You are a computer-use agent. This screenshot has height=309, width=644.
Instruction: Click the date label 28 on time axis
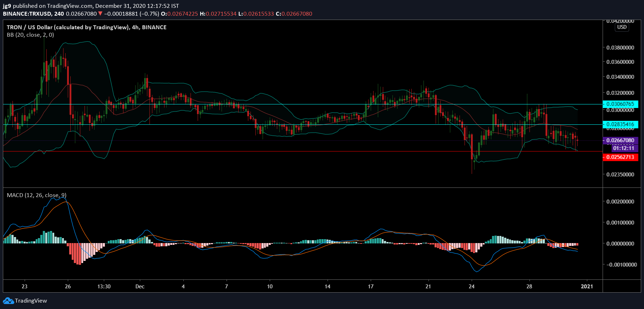pyautogui.click(x=529, y=287)
